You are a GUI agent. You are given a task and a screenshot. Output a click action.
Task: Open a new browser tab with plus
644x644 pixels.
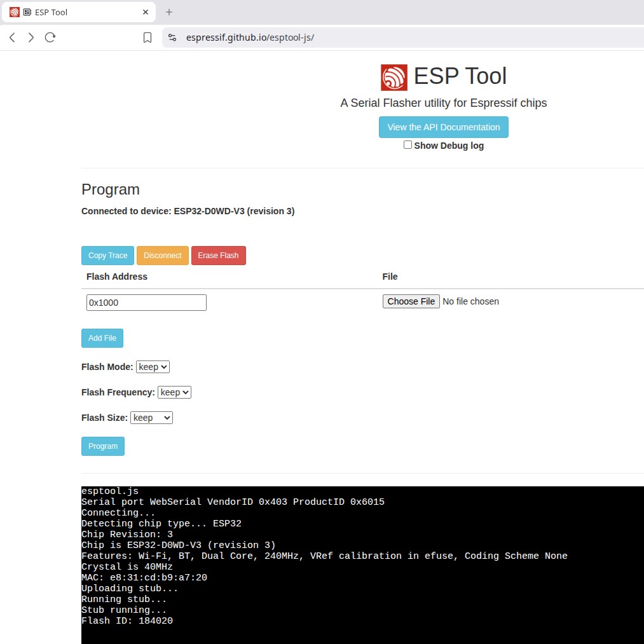pos(169,12)
